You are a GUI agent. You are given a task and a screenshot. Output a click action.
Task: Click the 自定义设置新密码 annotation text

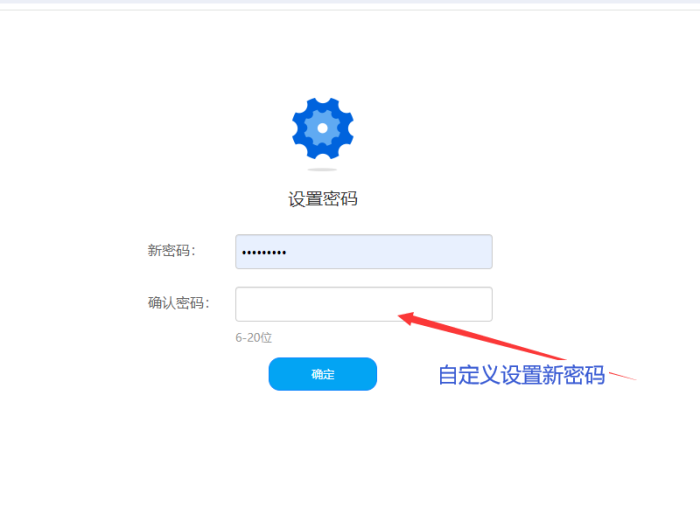[521, 375]
